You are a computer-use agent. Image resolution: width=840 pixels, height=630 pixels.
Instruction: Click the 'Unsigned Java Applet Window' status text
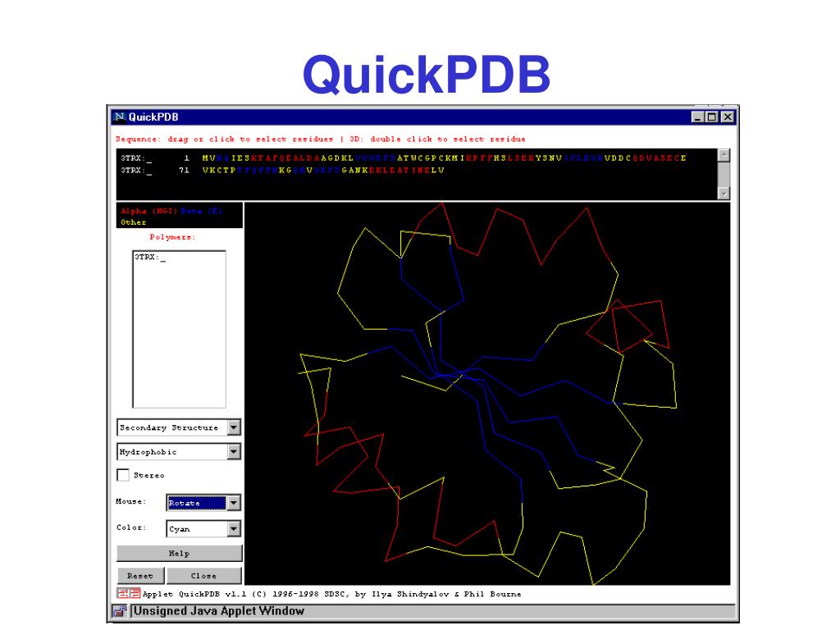pyautogui.click(x=218, y=610)
